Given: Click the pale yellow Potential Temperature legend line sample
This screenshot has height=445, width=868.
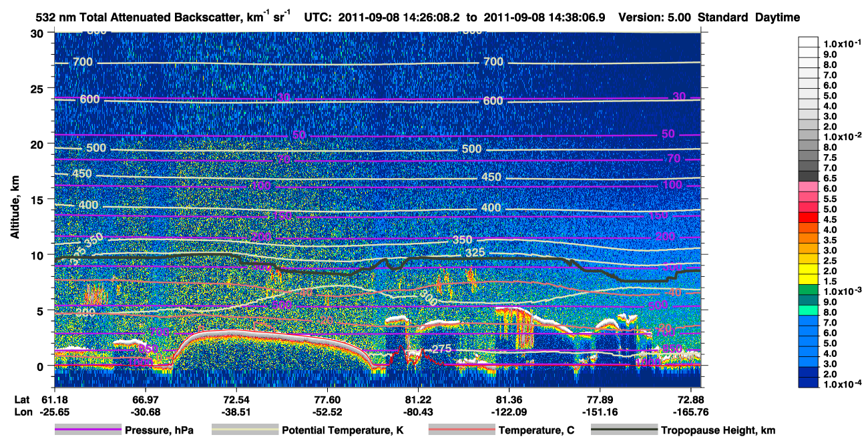Looking at the screenshot, I should tap(245, 430).
